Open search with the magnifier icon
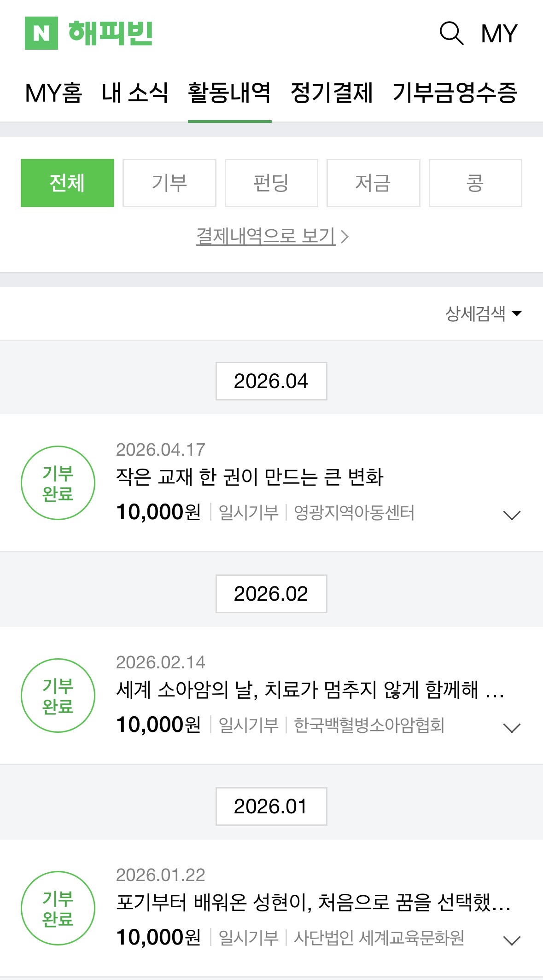This screenshot has height=980, width=543. point(451,33)
